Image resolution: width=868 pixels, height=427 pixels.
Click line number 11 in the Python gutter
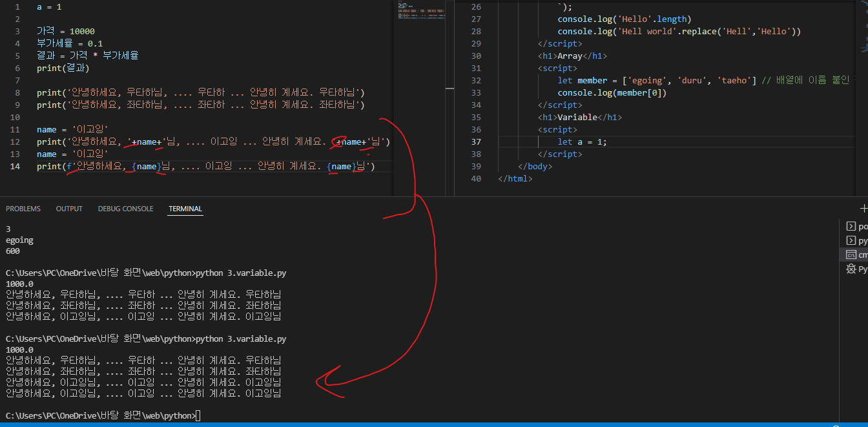click(16, 129)
